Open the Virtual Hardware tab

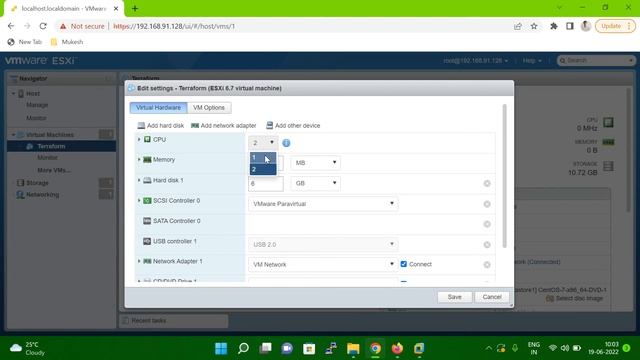click(158, 107)
